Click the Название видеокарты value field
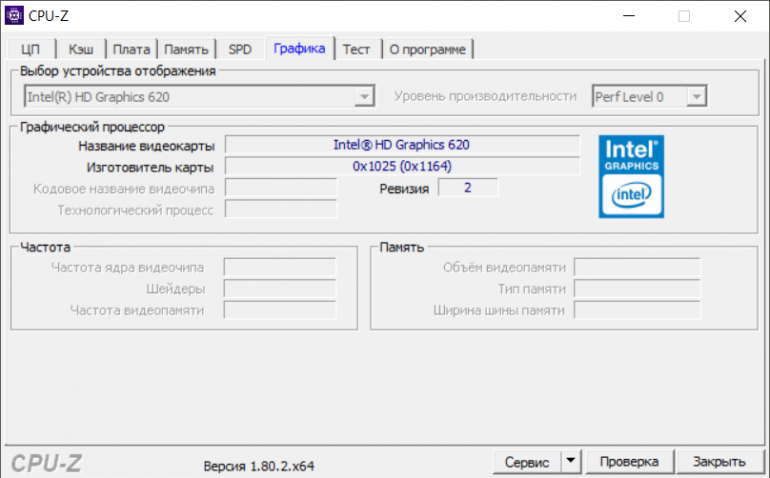 (x=402, y=145)
